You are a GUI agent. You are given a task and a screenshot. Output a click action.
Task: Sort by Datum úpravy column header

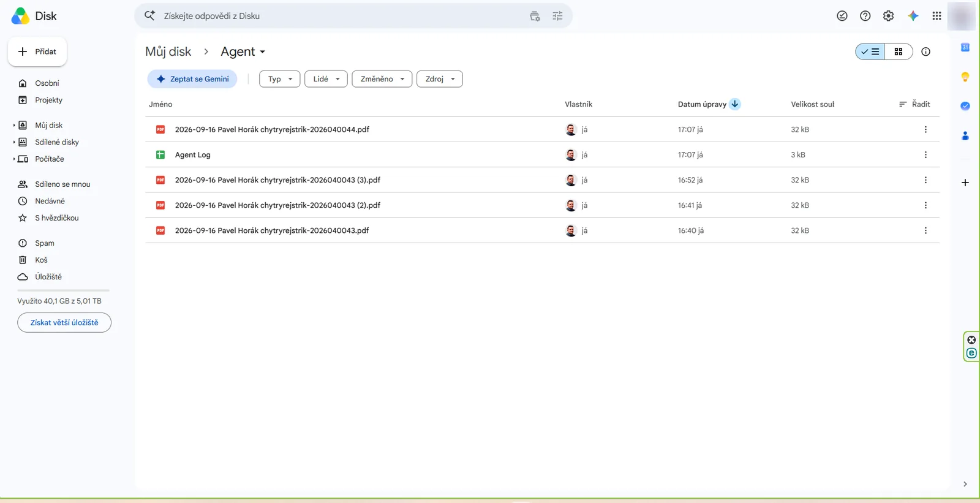(702, 104)
